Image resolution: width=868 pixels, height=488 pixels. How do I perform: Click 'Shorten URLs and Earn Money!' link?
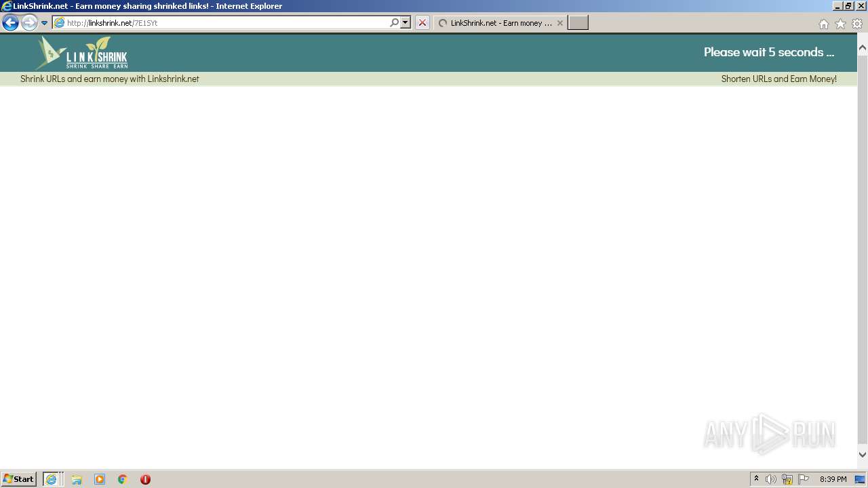(778, 79)
